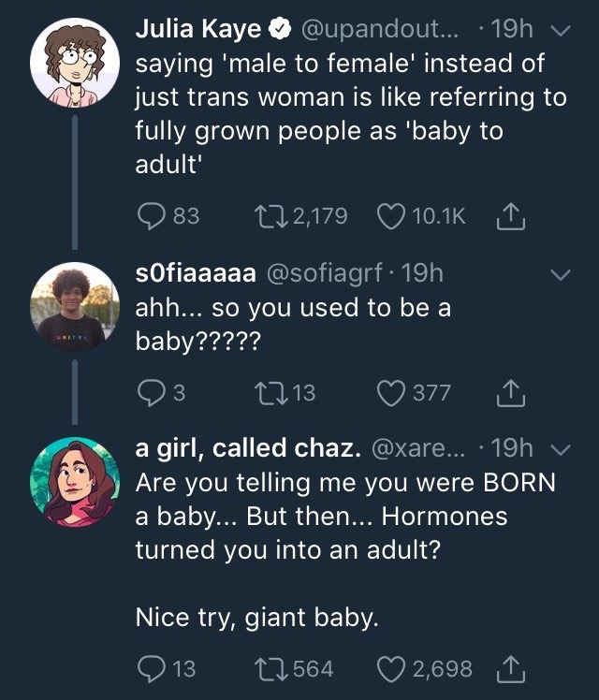View s0fiaaaaa's profile photo
This screenshot has height=700, width=599.
click(x=74, y=308)
